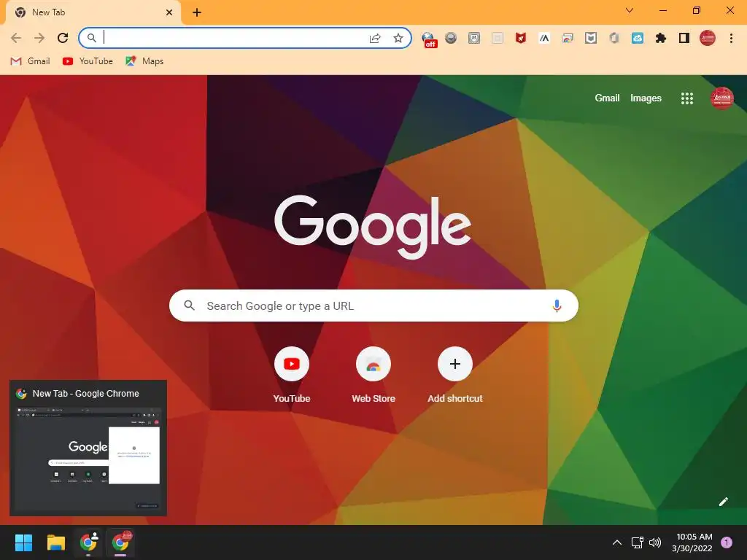Screen dimensions: 747x560
Task: Click the blue cloud extension icon
Action: coord(638,38)
